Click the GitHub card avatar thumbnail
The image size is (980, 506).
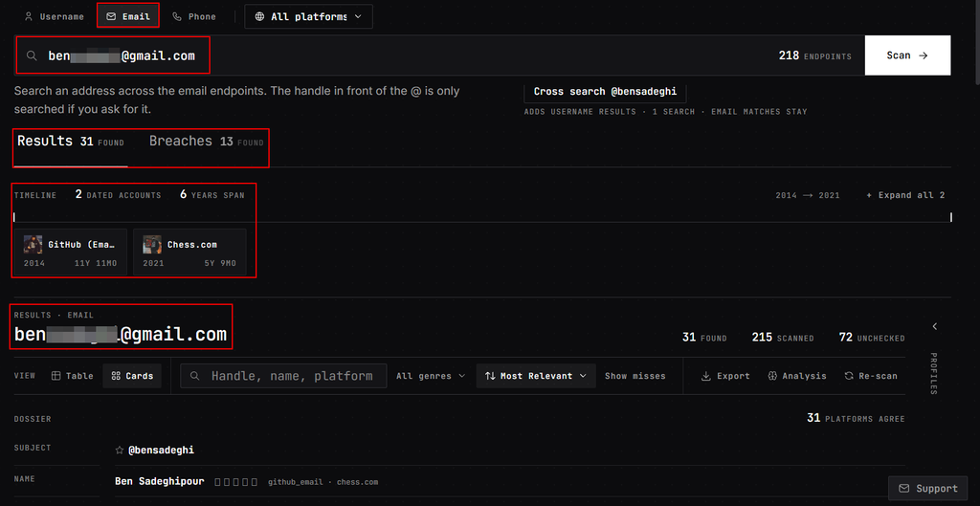(x=33, y=244)
